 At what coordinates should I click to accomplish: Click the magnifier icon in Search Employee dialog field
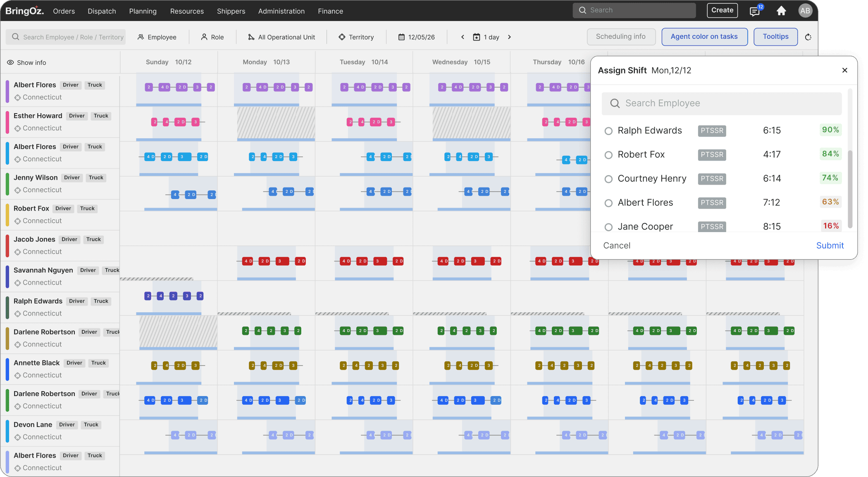click(x=615, y=103)
